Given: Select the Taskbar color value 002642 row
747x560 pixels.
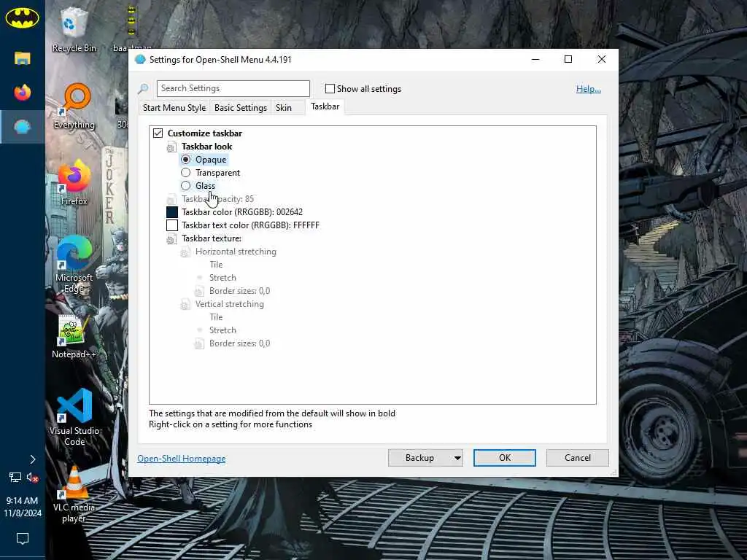Looking at the screenshot, I should (x=242, y=212).
